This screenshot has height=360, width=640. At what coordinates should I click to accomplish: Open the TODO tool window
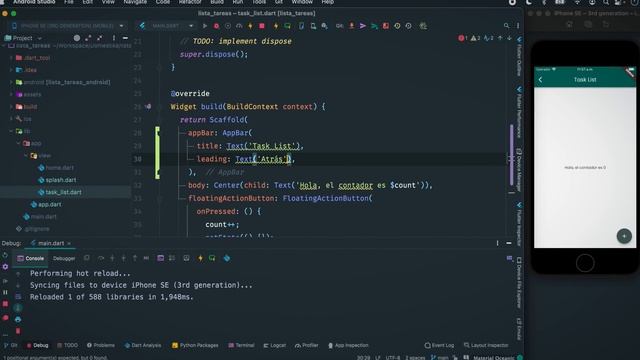67,345
